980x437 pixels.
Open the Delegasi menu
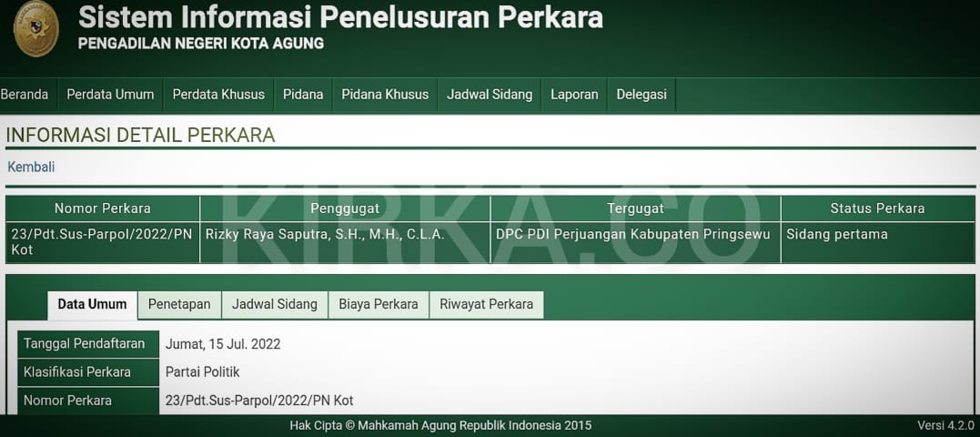tap(642, 95)
